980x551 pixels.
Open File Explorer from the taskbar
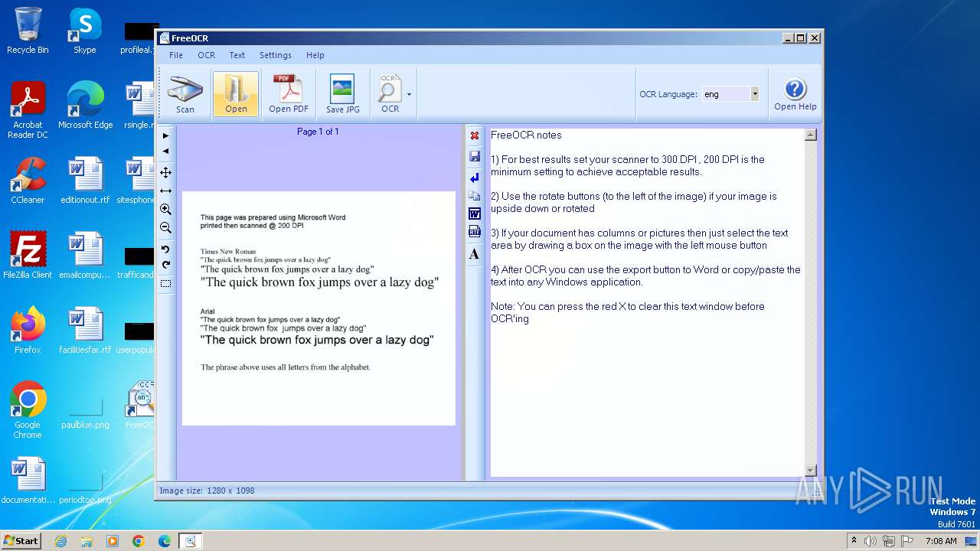[x=87, y=541]
